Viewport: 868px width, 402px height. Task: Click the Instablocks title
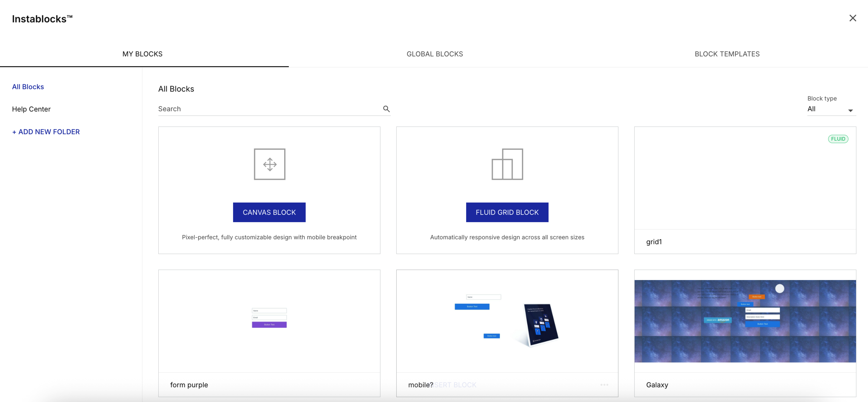pos(42,19)
